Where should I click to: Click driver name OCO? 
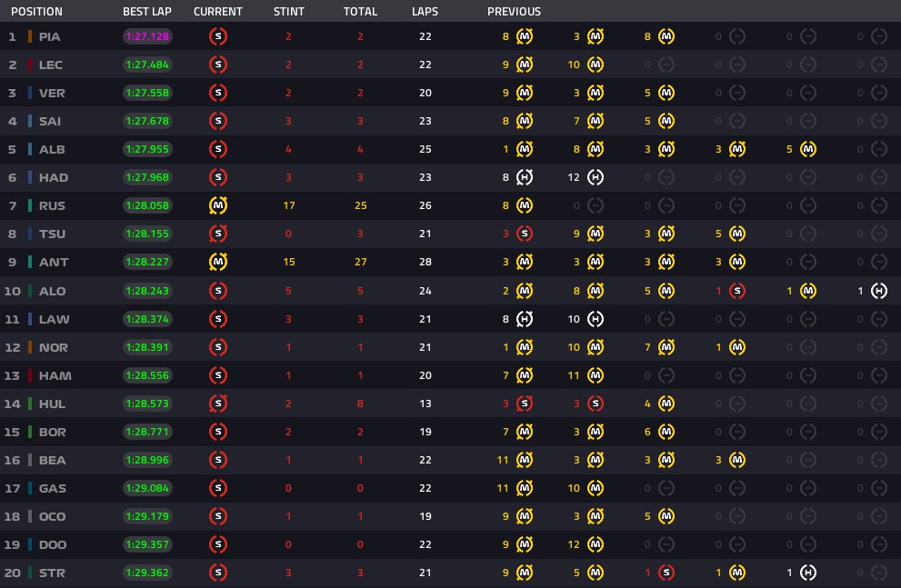click(x=52, y=516)
